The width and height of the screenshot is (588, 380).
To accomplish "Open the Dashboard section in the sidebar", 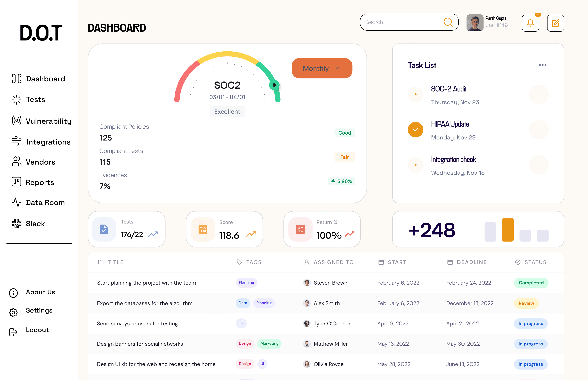I will pyautogui.click(x=16, y=78).
